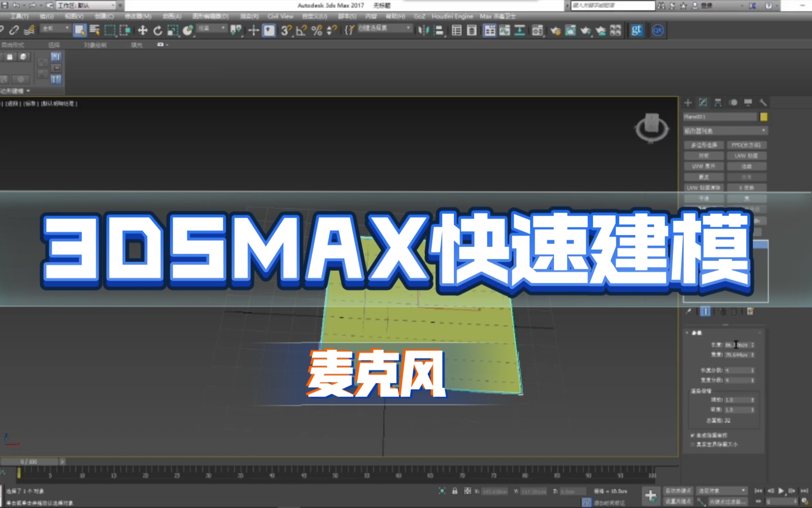Screen dimensions: 812x508
Task: Open the 全部 selection filter dropdown
Action: [55, 29]
